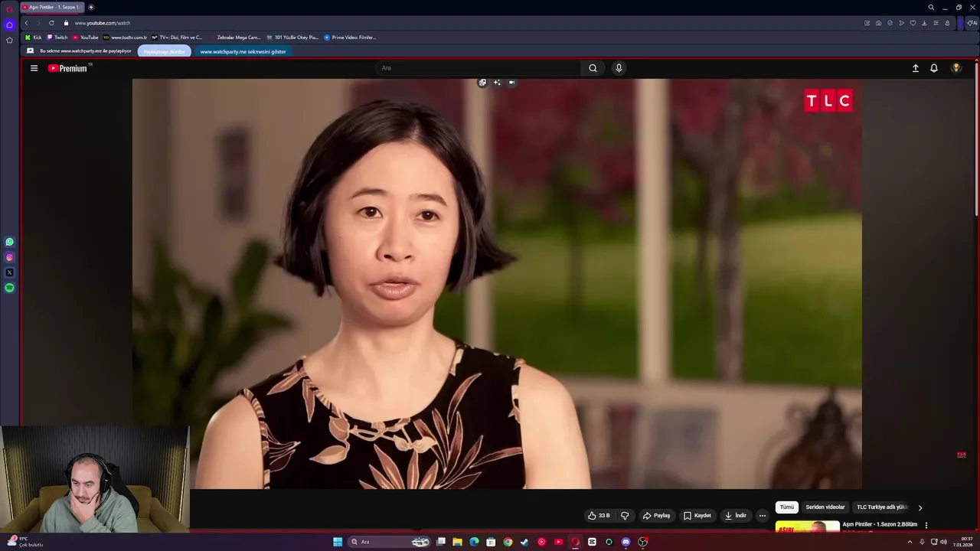Show more filter chips with right chevron
980x551 pixels.
click(x=920, y=507)
